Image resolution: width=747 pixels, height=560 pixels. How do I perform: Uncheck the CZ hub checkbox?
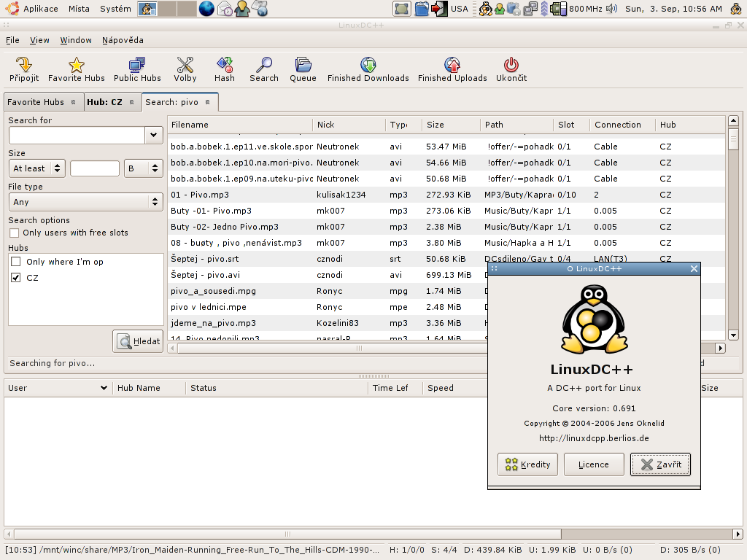coord(16,278)
